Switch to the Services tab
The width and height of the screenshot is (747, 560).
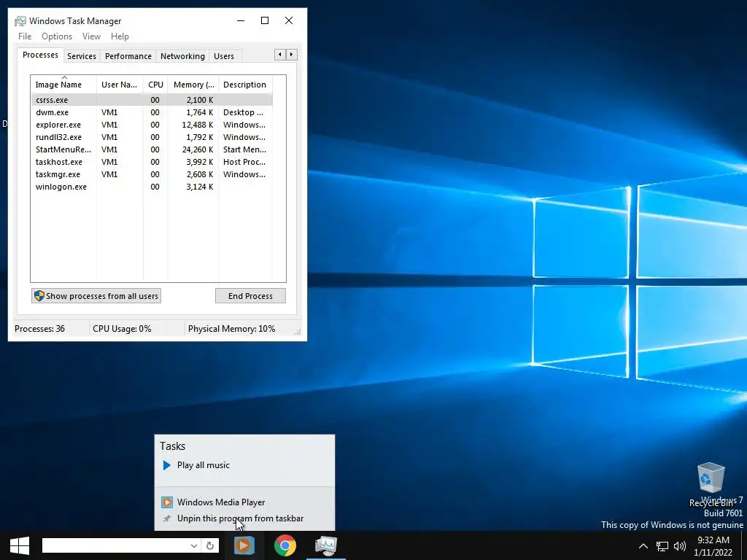pos(82,56)
